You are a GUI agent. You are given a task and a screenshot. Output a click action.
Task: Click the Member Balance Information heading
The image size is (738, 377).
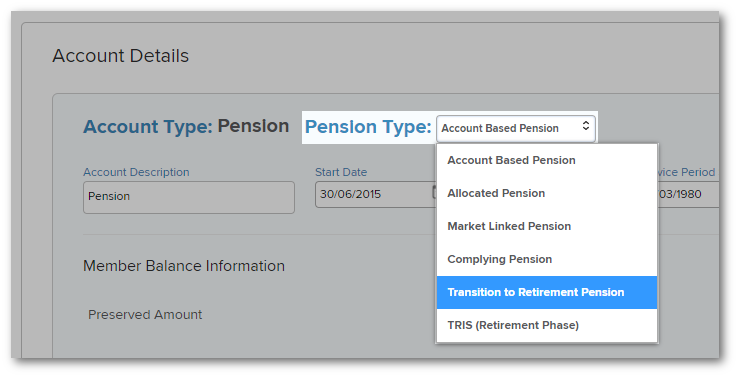(184, 266)
